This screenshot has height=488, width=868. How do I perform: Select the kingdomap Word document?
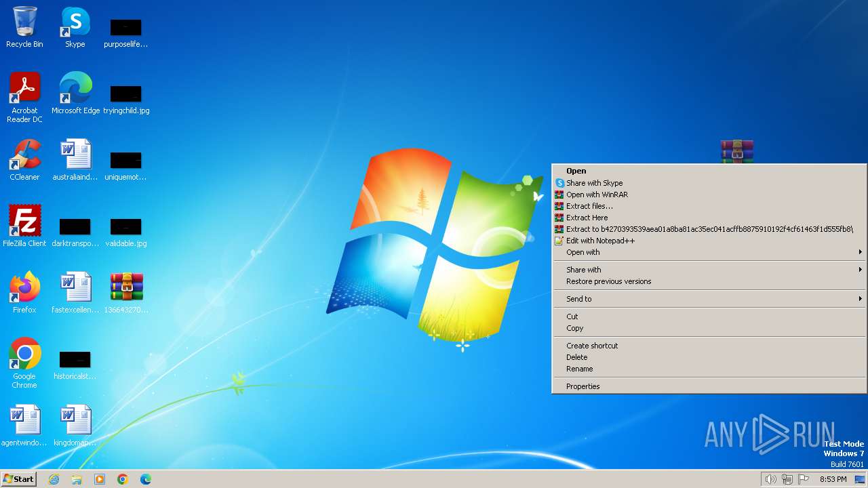[75, 426]
